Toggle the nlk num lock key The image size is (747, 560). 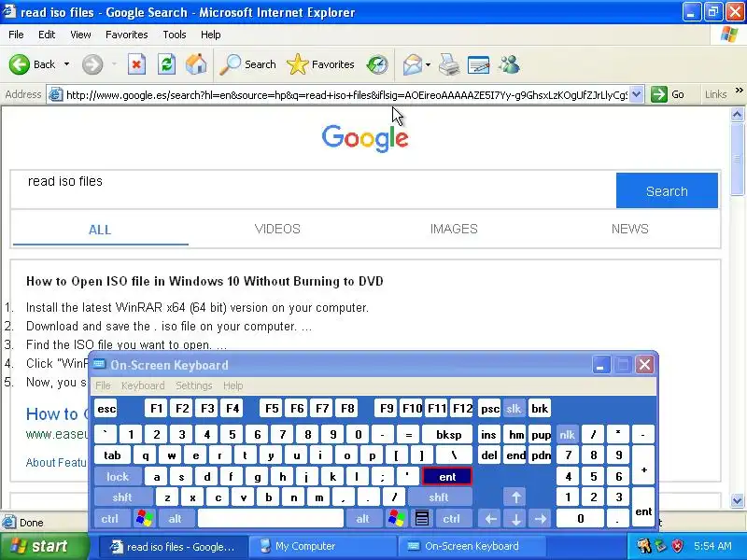point(568,435)
